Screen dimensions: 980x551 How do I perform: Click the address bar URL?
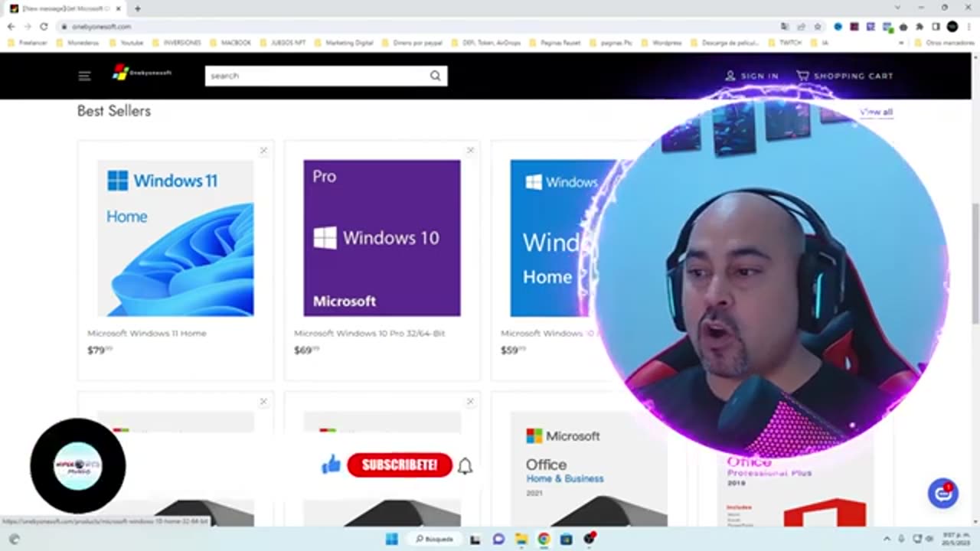tap(102, 26)
